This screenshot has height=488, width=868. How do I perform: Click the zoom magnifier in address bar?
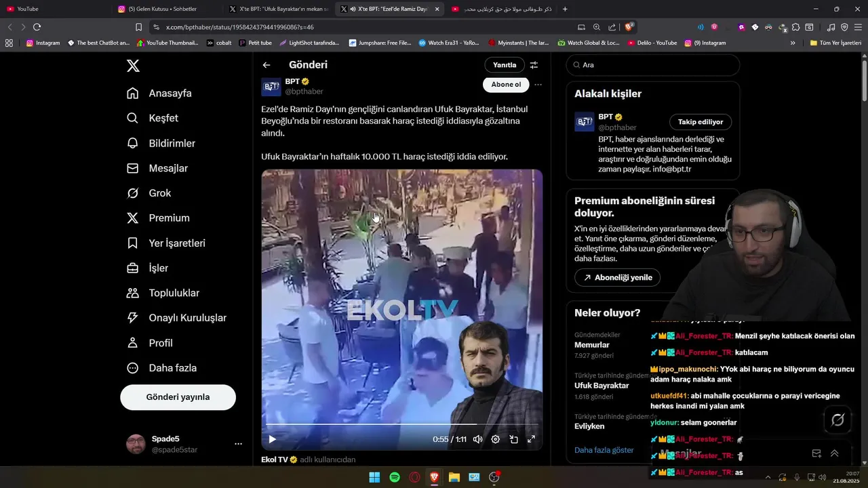(x=597, y=27)
